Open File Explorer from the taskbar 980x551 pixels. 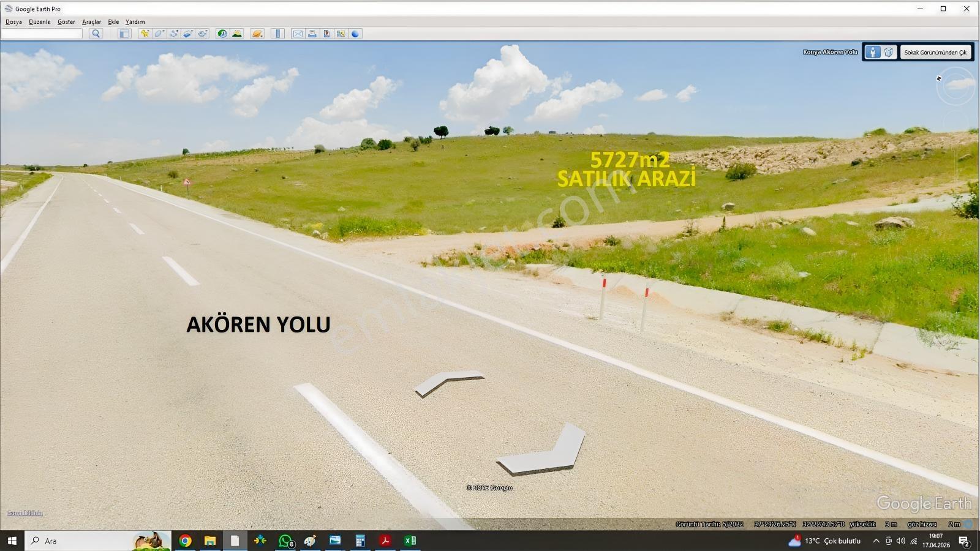click(210, 541)
